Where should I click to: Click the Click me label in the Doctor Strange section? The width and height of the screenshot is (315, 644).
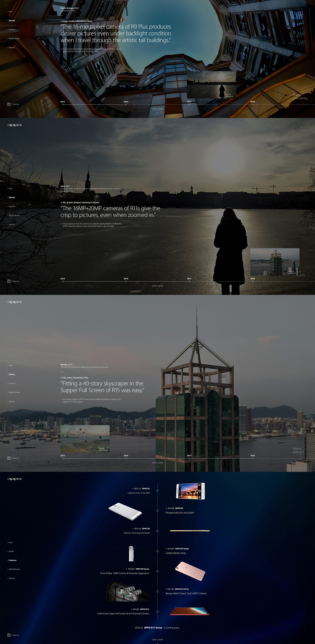tap(16, 104)
